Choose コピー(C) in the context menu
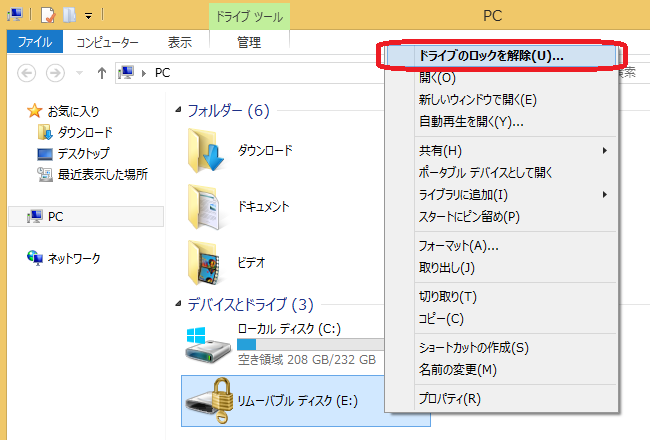Image resolution: width=650 pixels, height=440 pixels. tap(502, 319)
